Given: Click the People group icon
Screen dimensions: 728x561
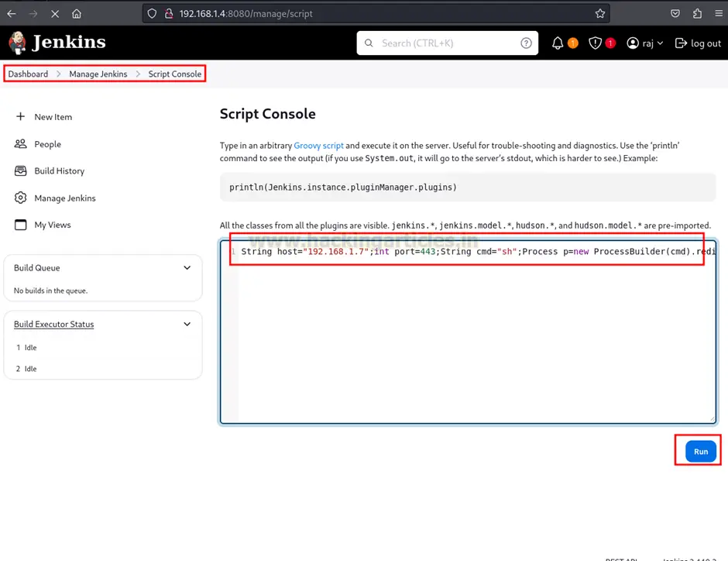Looking at the screenshot, I should pos(20,144).
